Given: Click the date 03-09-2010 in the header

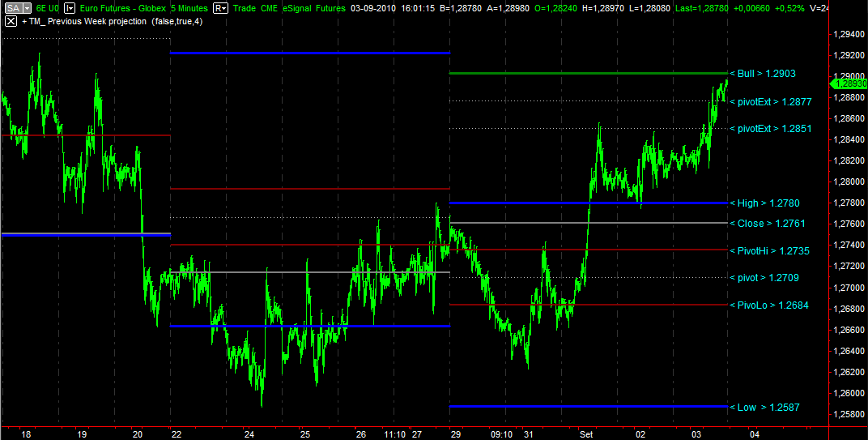Looking at the screenshot, I should coord(374,8).
